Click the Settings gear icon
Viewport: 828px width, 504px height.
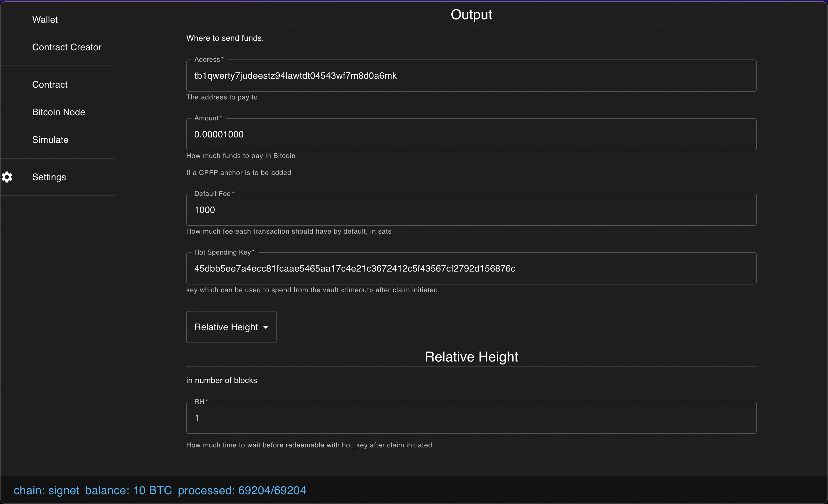(x=7, y=177)
